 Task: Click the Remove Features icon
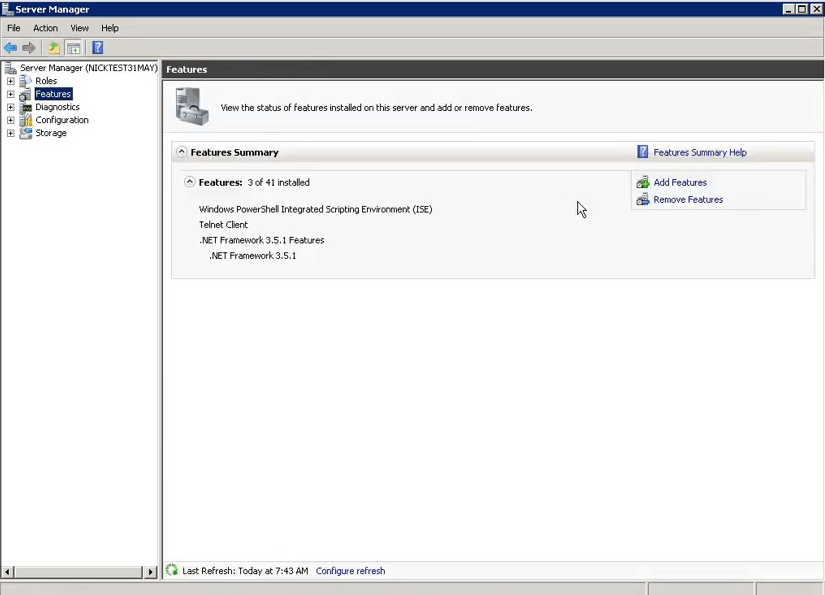(x=642, y=200)
